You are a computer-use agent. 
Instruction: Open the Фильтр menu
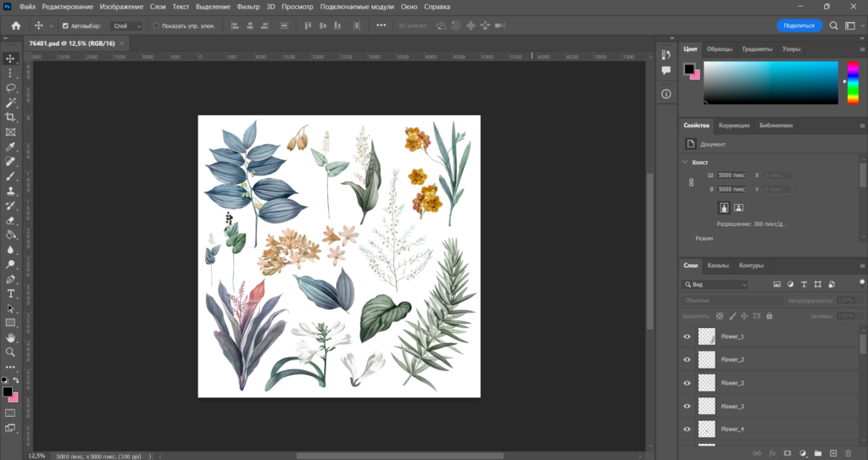[x=248, y=7]
